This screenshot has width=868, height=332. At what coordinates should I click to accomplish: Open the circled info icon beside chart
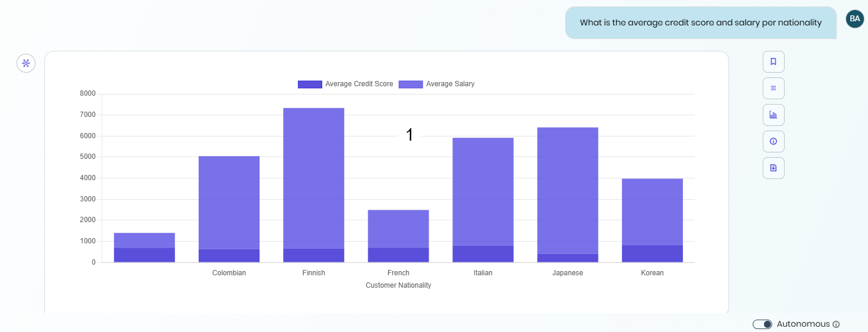(773, 141)
